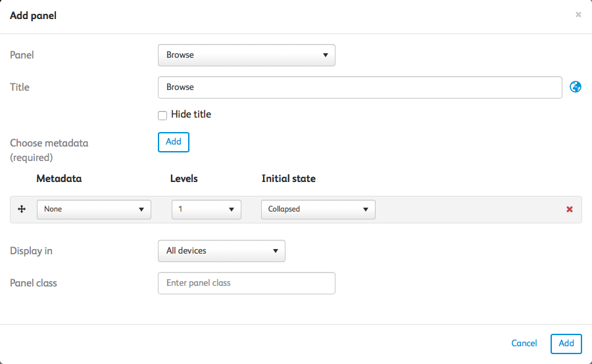Click the Levels column header
The image size is (592, 364).
(184, 179)
